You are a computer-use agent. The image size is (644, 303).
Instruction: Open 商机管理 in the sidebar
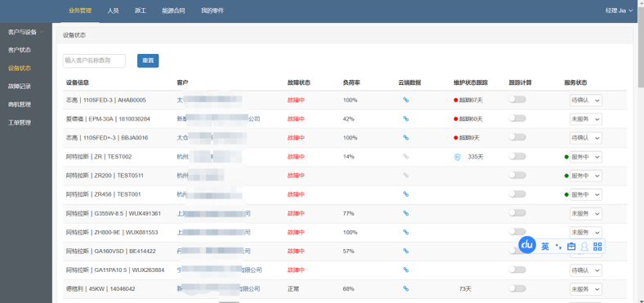tap(20, 105)
